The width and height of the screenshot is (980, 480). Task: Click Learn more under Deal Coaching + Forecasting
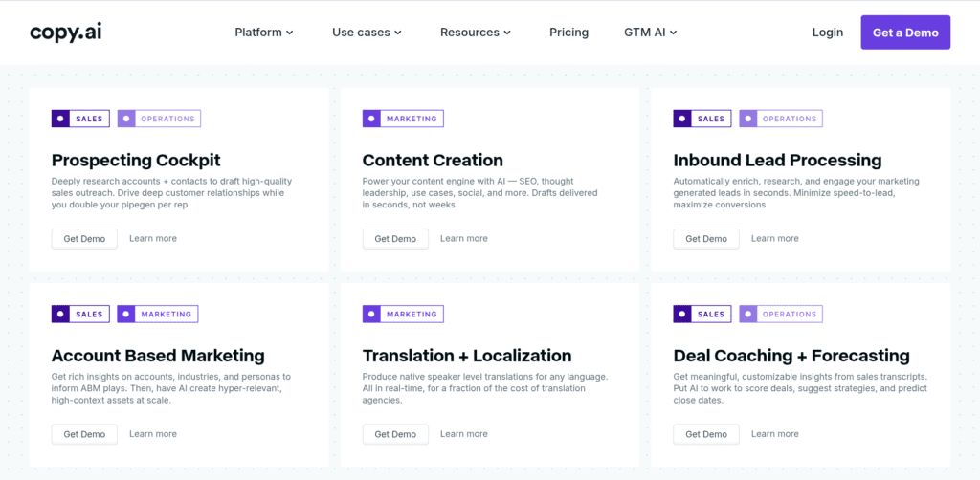[775, 434]
